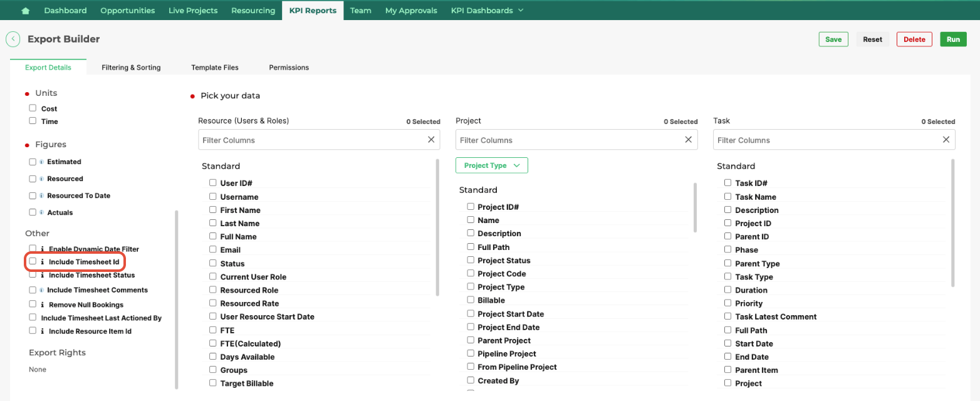The width and height of the screenshot is (980, 401).
Task: Select the Resourced Rate column checkbox
Action: [213, 303]
